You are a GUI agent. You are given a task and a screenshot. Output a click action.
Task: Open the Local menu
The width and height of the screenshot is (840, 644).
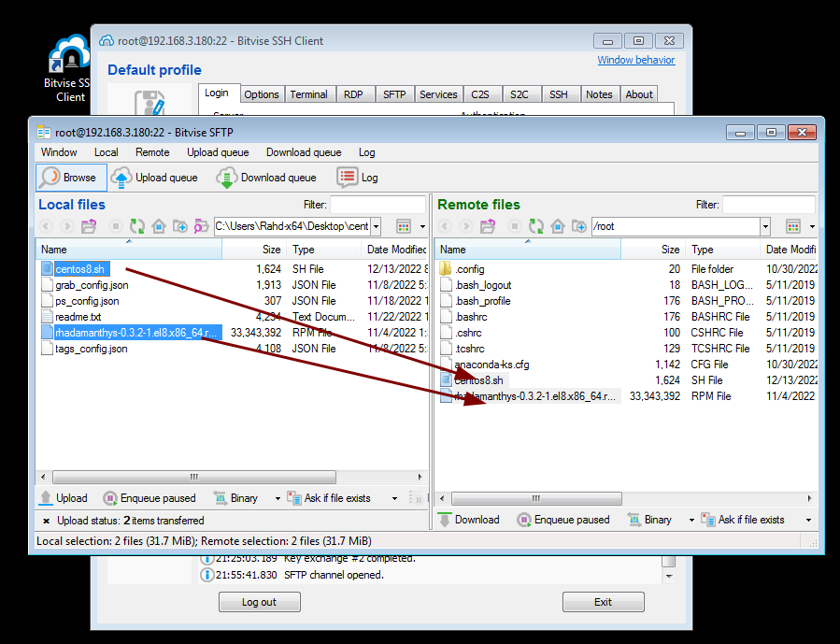[107, 152]
